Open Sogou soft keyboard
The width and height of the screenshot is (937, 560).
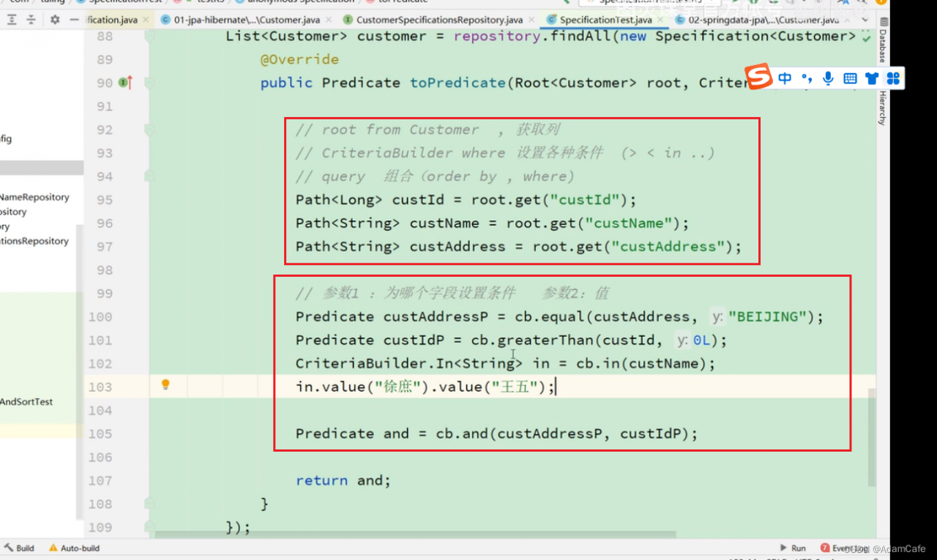850,78
